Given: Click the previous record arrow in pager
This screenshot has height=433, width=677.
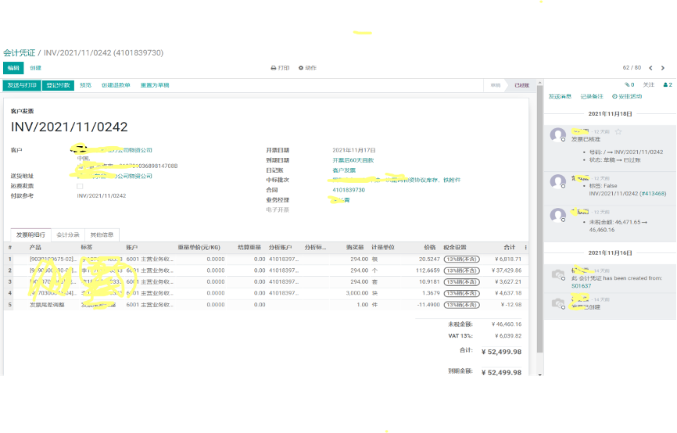Looking at the screenshot, I should (x=651, y=68).
